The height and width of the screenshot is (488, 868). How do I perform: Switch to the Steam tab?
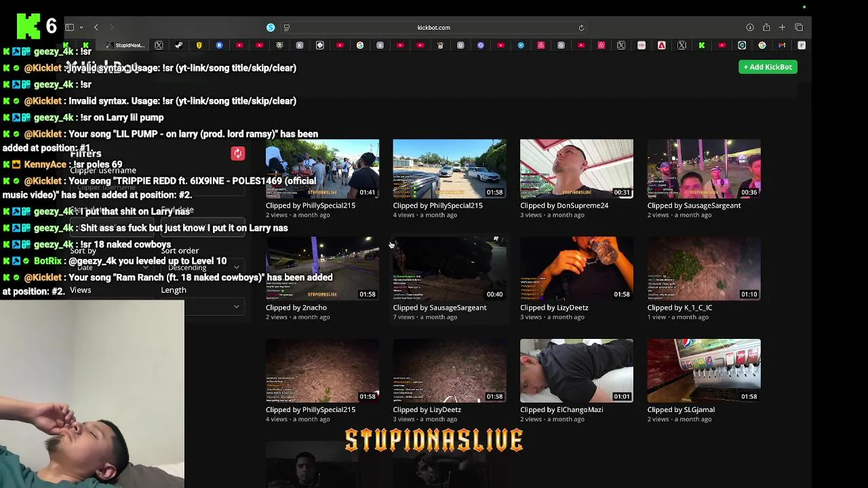[178, 45]
